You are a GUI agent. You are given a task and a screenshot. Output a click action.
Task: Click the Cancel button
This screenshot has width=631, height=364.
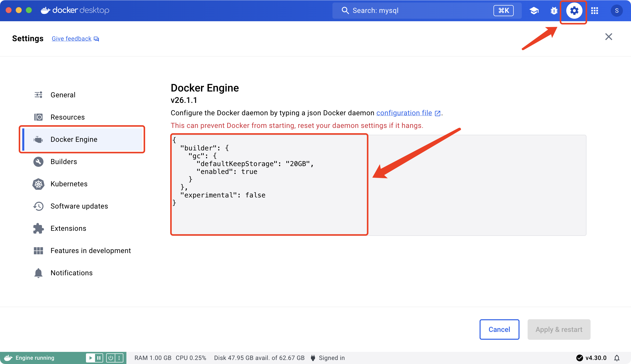pos(499,329)
